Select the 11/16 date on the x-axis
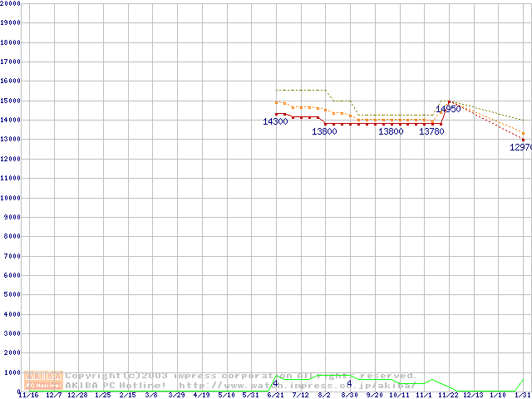The image size is (532, 399). click(27, 395)
